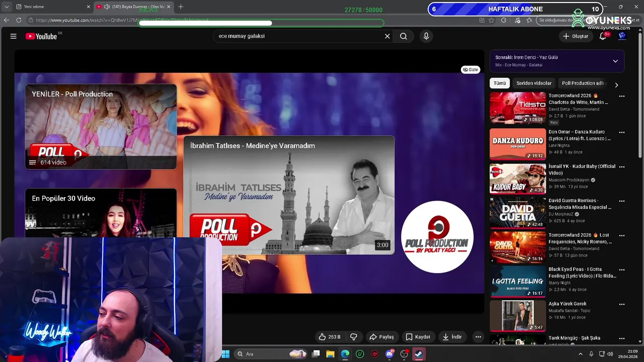This screenshot has width=644, height=362.
Task: Open İbrahim Tatlıses Medine'ye Varamadım video card
Action: click(x=289, y=195)
